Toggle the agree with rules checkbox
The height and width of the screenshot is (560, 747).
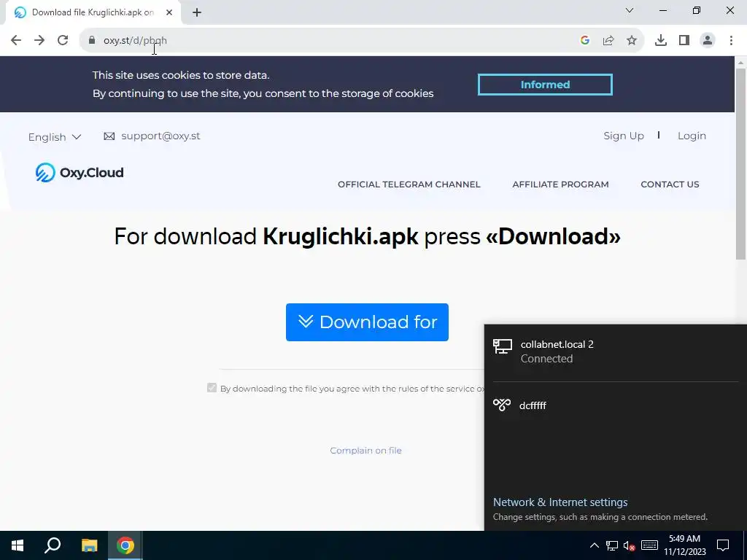212,388
